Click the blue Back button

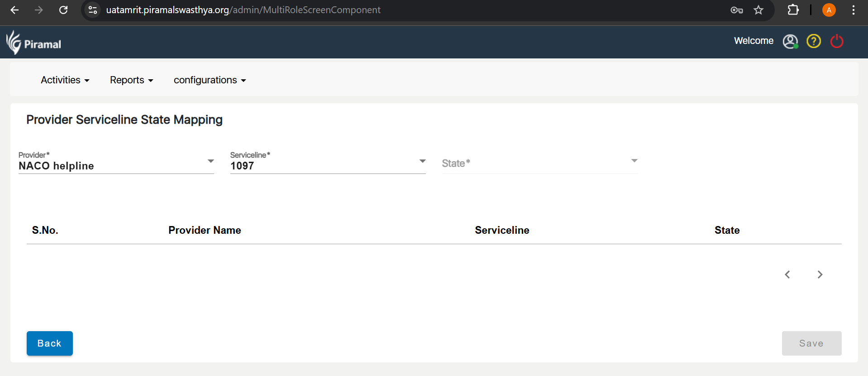click(50, 343)
